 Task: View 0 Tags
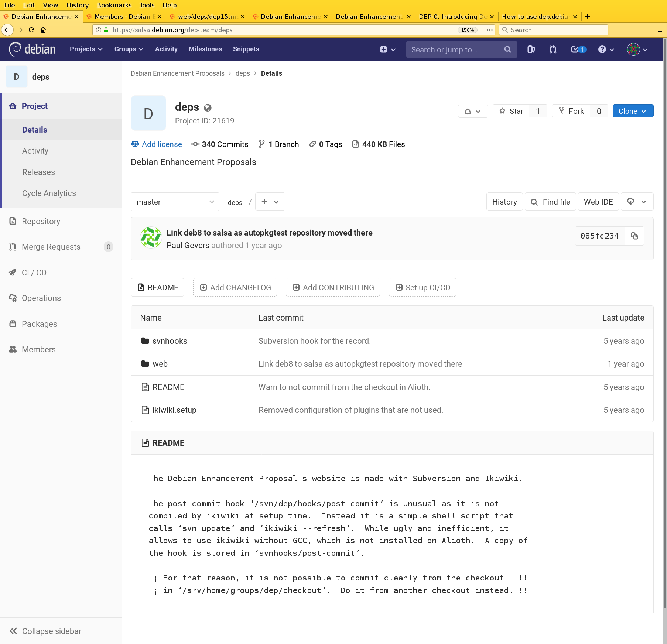pyautogui.click(x=326, y=144)
